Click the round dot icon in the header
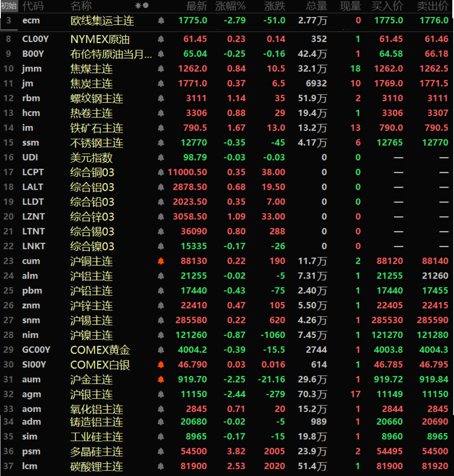This screenshot has width=454, height=476. coord(146,6)
